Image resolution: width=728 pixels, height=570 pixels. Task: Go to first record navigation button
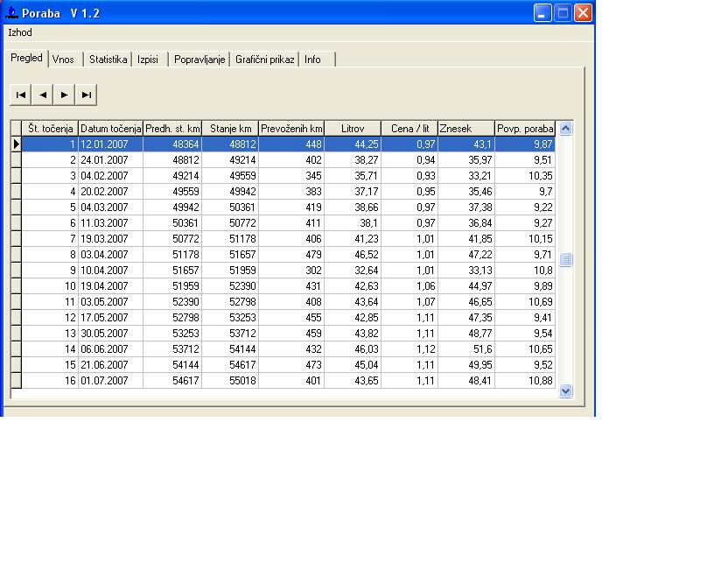(x=21, y=95)
